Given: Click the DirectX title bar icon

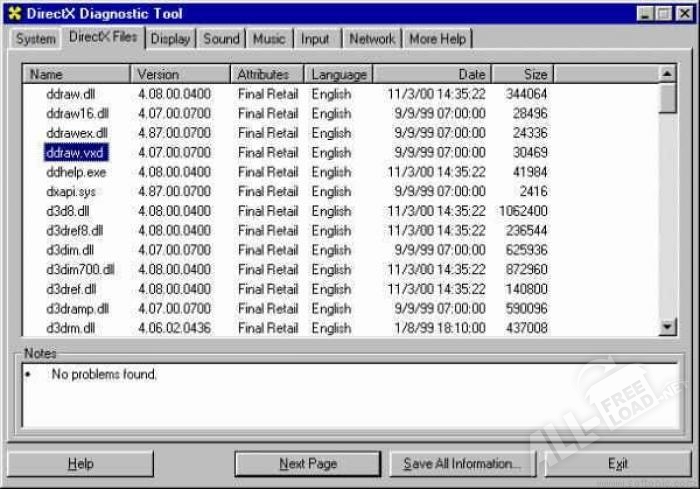Looking at the screenshot, I should pyautogui.click(x=14, y=13).
